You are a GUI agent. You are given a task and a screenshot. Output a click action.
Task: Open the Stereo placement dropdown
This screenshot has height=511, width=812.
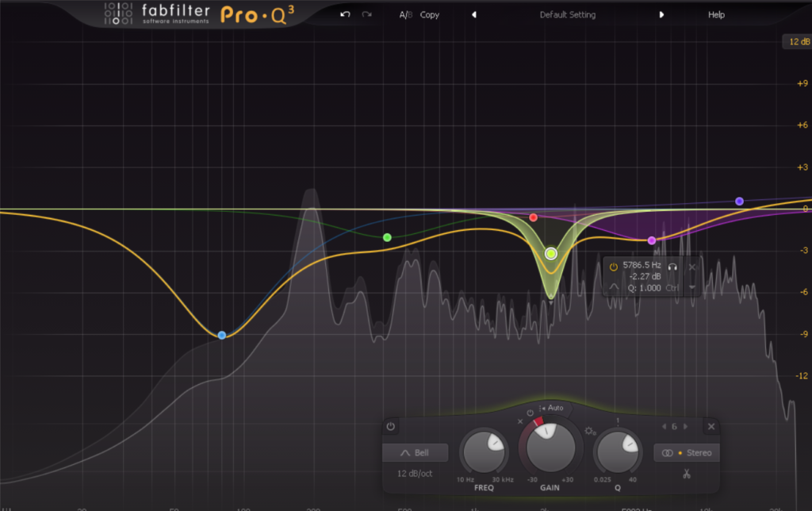[688, 453]
